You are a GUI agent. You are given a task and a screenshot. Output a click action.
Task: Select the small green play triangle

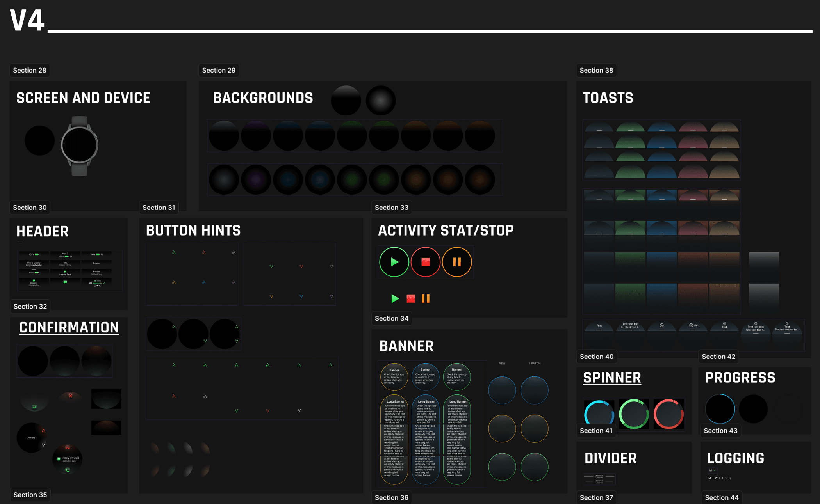395,298
